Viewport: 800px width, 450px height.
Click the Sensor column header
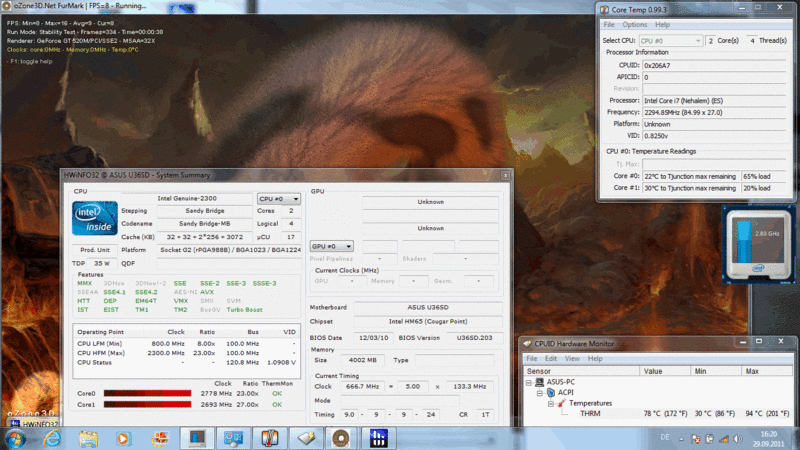coord(581,371)
